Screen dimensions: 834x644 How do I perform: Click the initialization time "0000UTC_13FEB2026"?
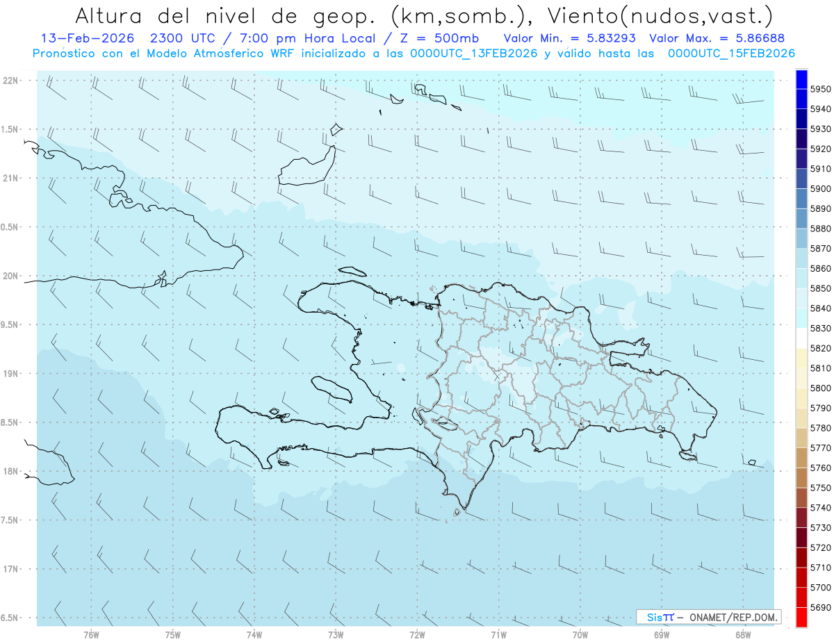click(474, 53)
